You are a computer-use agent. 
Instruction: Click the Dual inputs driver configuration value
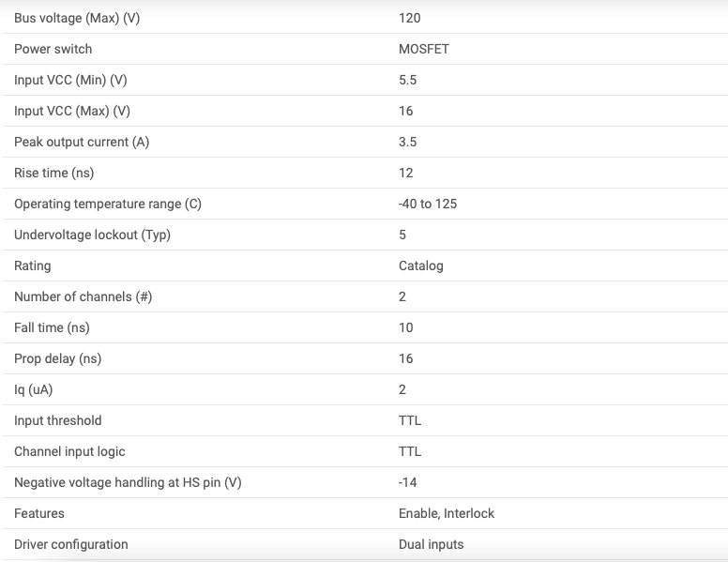pos(432,544)
